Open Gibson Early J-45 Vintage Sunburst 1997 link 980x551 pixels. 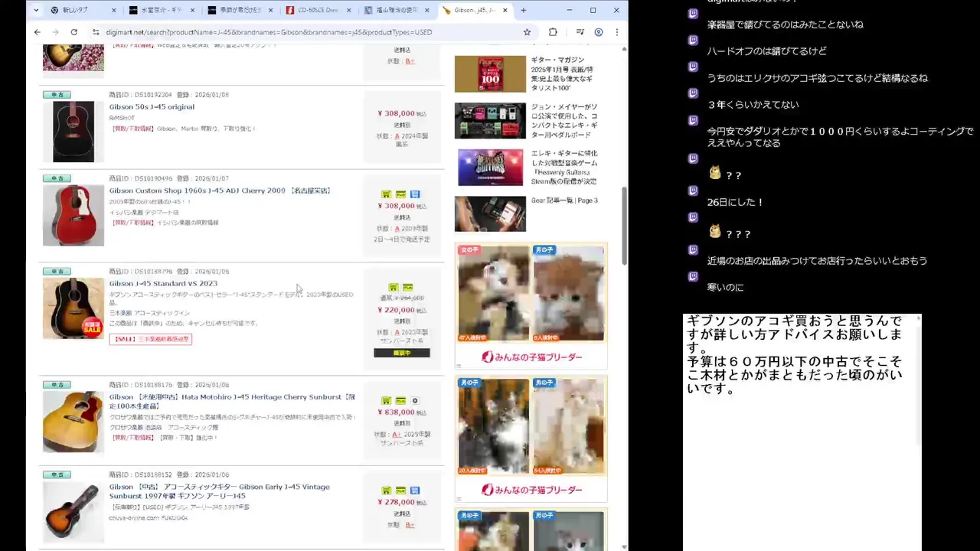220,491
